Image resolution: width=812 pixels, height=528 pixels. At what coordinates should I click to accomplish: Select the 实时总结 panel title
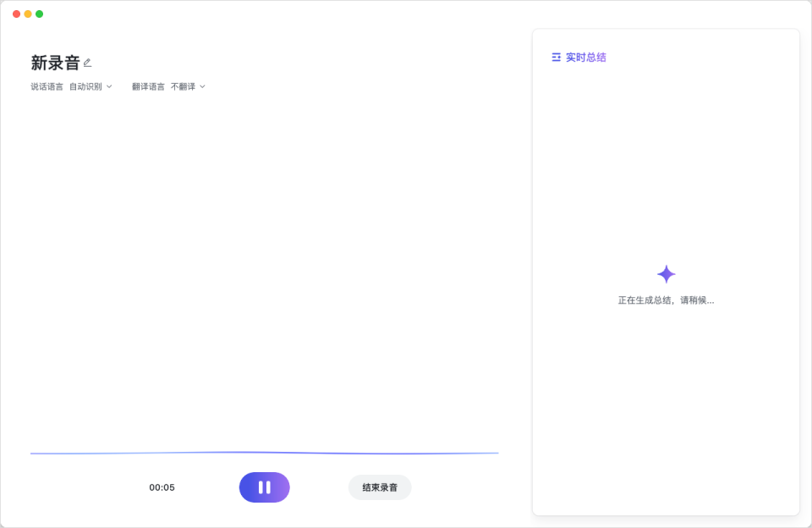click(585, 58)
